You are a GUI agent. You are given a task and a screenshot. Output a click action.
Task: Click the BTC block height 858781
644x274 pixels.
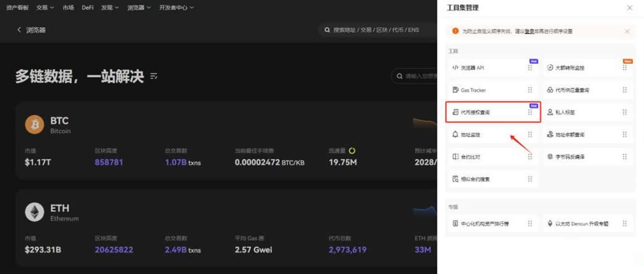(x=109, y=162)
